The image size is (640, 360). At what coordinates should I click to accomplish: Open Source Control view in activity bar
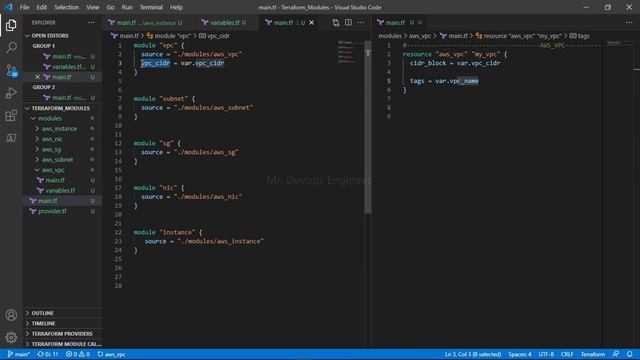(x=11, y=70)
